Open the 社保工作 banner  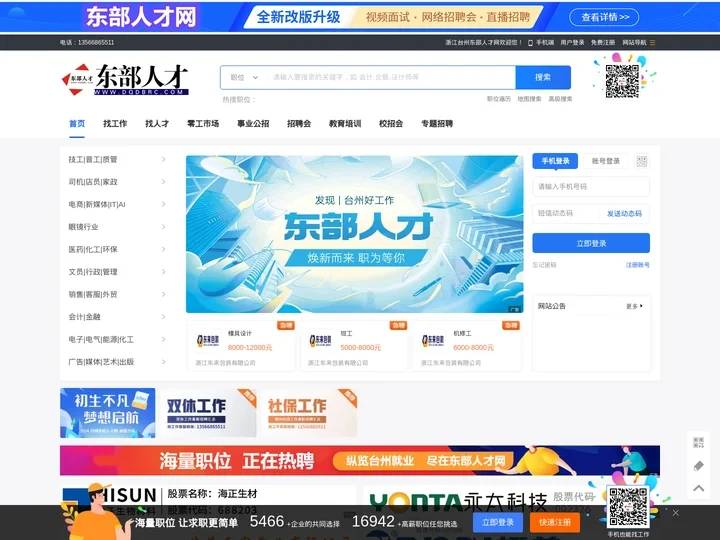(x=309, y=413)
